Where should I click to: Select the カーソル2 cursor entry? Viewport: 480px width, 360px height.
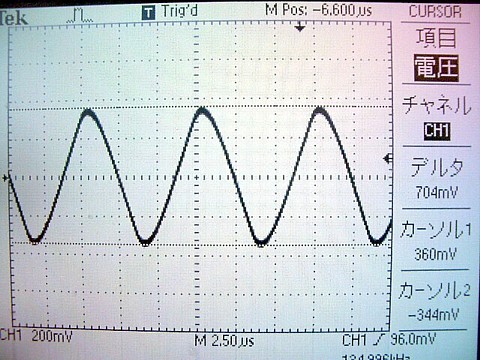(x=435, y=302)
